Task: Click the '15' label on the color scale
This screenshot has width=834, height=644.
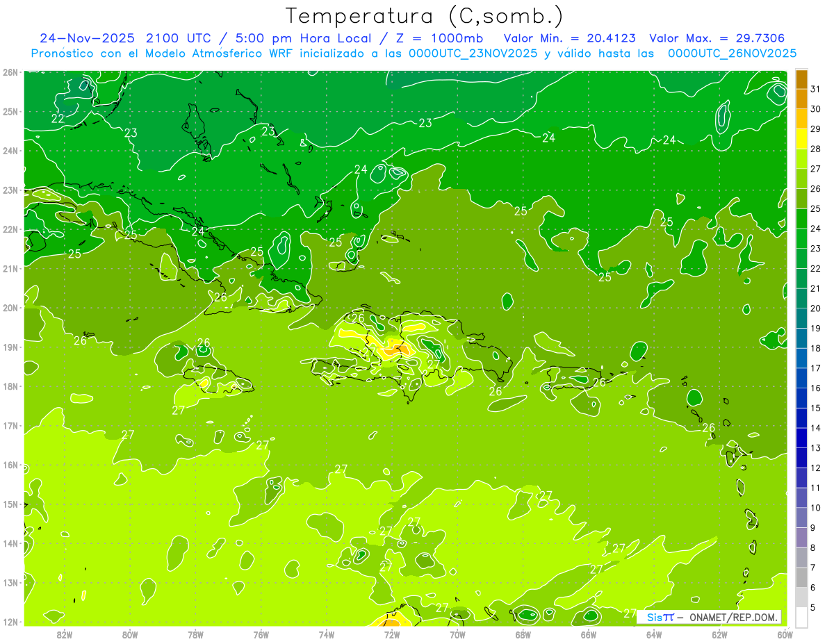Action: point(816,408)
